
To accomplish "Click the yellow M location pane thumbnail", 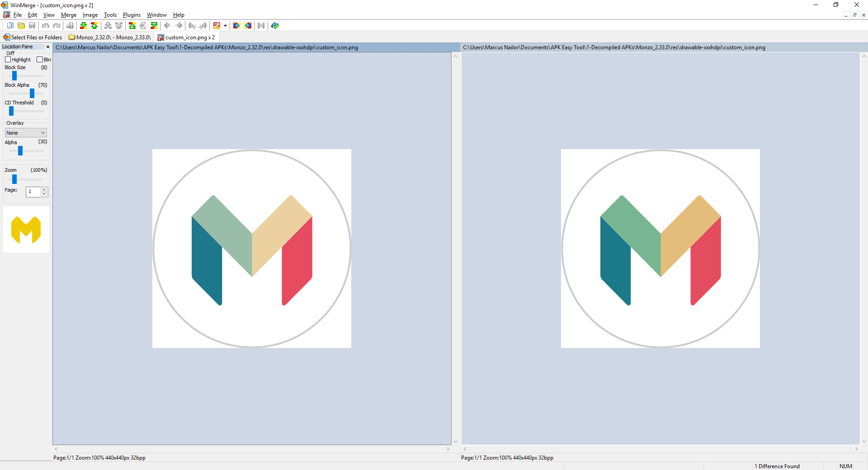I will (26, 230).
